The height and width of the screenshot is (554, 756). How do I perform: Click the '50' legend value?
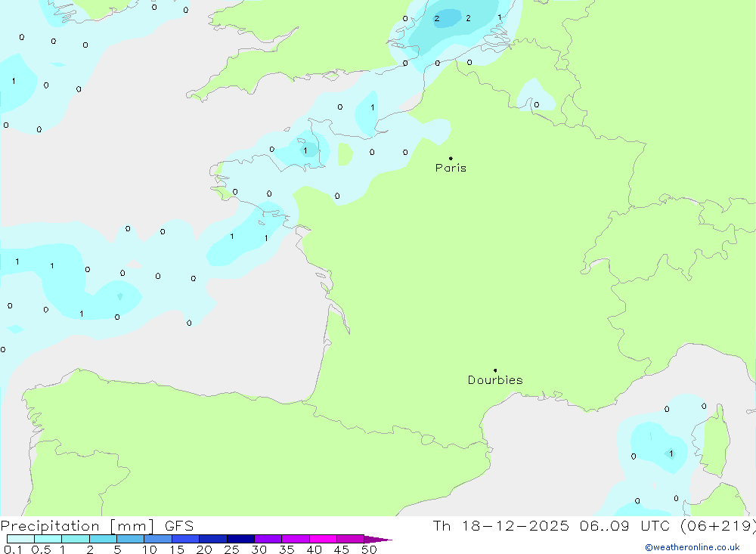point(369,549)
